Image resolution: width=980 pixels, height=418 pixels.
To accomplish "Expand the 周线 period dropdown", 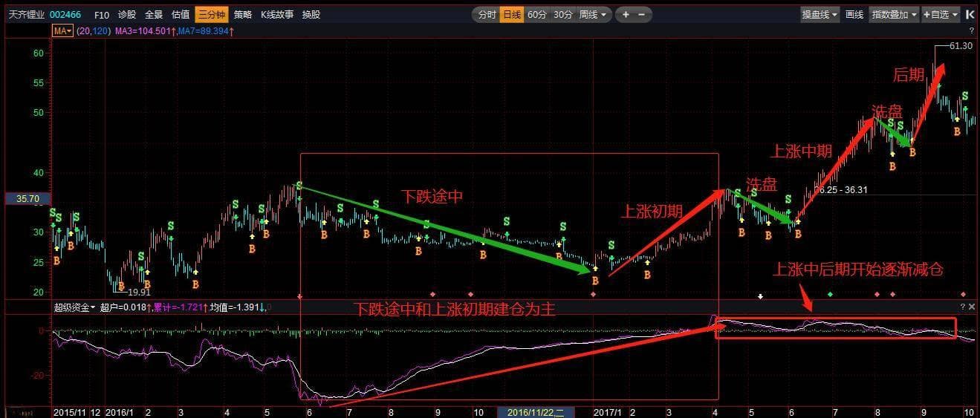I will pos(593,14).
